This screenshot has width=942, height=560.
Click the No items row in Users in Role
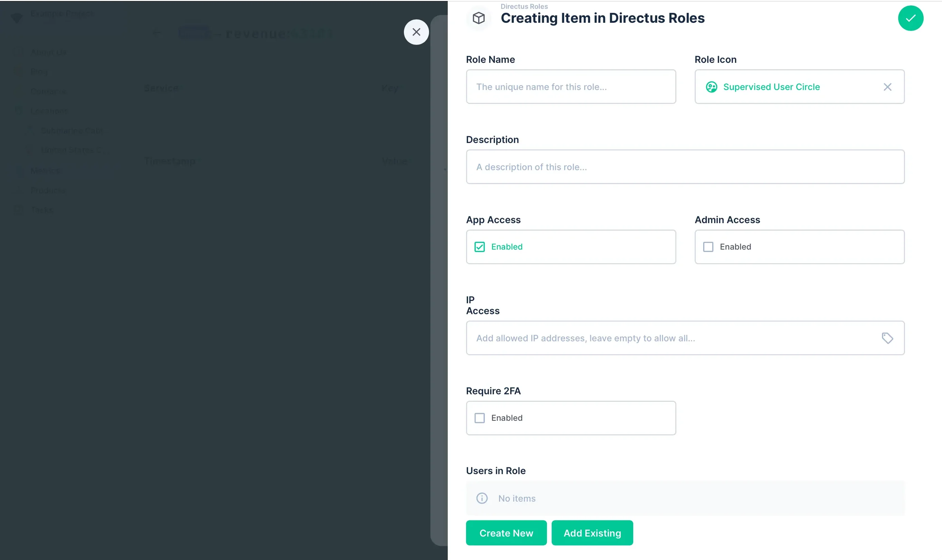coord(685,498)
